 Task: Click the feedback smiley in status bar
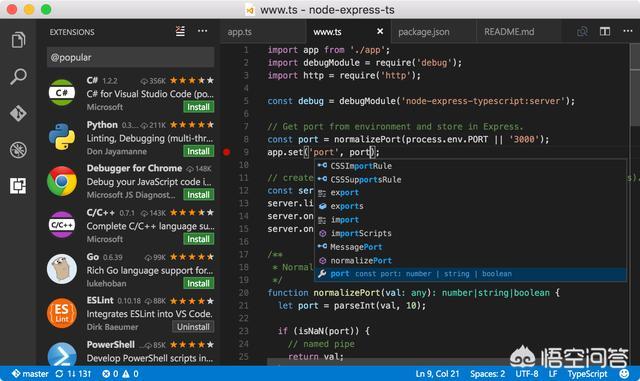(x=624, y=374)
